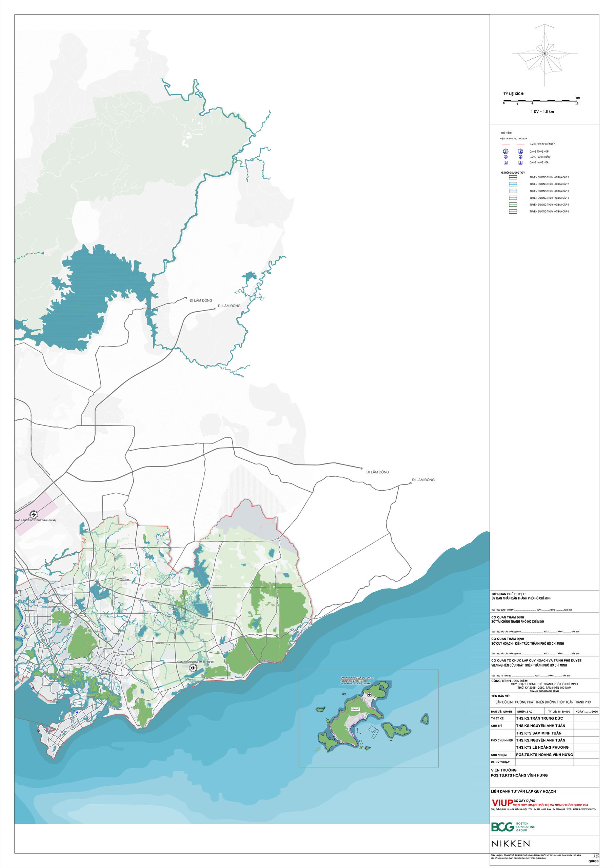
Task: Click 'SỞ TÀI CHÍNH THÀNH PHỐ HỒ CHÍ MINH'
Action: [x=518, y=622]
